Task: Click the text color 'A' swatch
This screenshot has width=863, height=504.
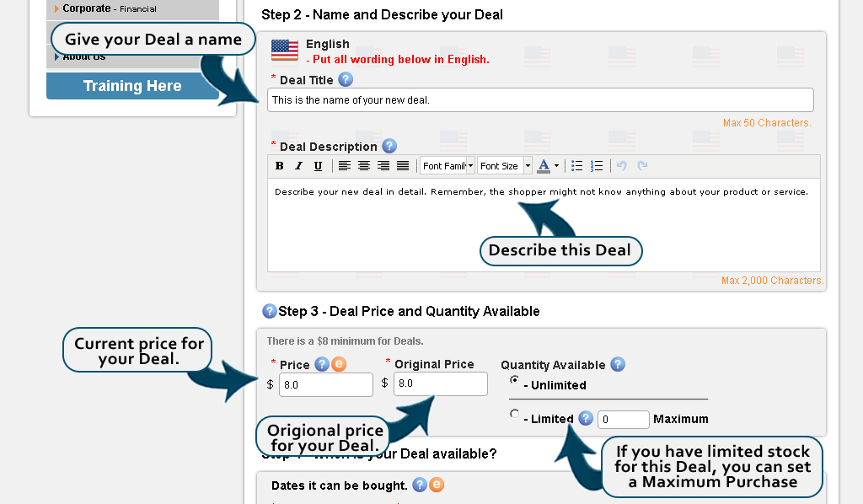Action: coord(544,166)
